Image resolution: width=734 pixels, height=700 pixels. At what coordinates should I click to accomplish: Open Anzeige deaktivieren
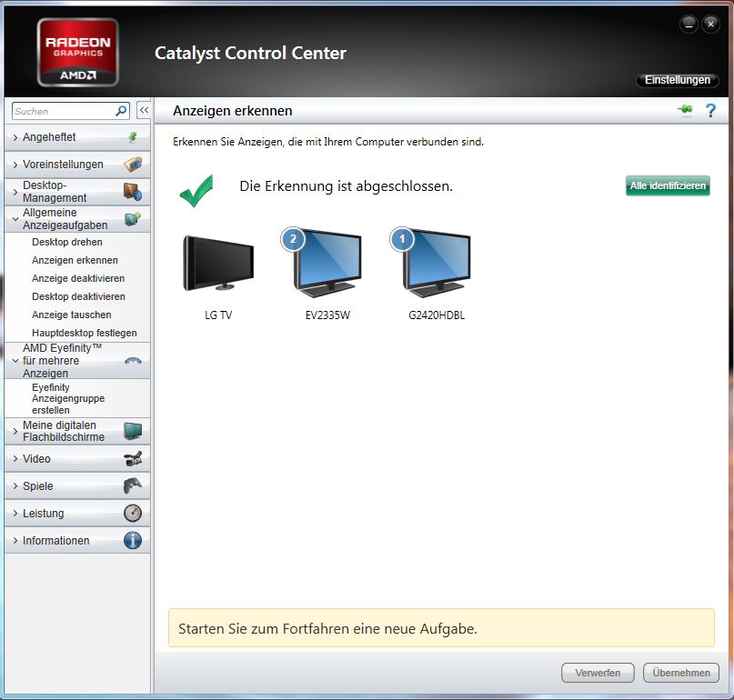[78, 278]
